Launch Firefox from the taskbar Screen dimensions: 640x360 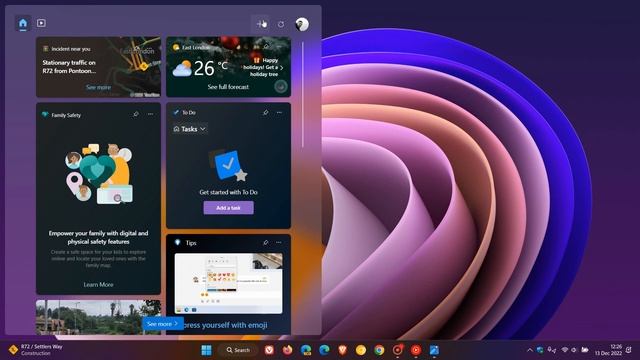(287, 350)
